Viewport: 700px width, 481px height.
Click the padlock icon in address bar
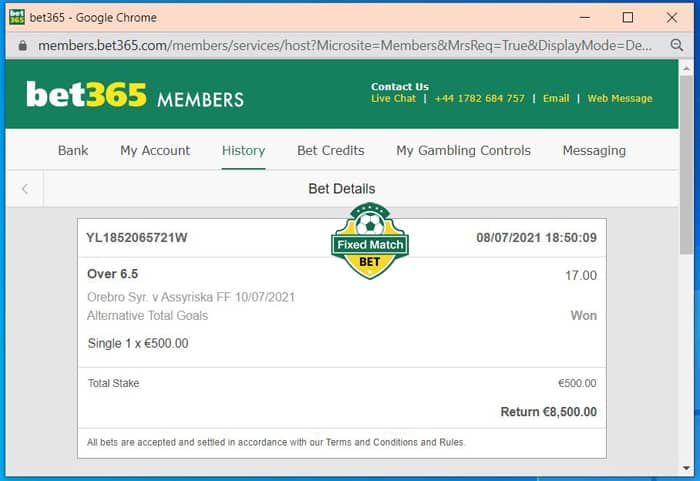(x=22, y=46)
